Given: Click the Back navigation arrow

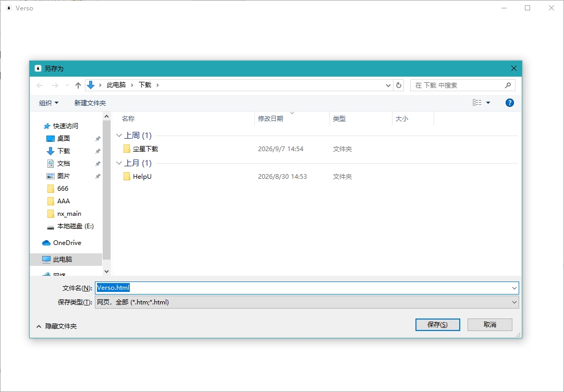Looking at the screenshot, I should 40,85.
